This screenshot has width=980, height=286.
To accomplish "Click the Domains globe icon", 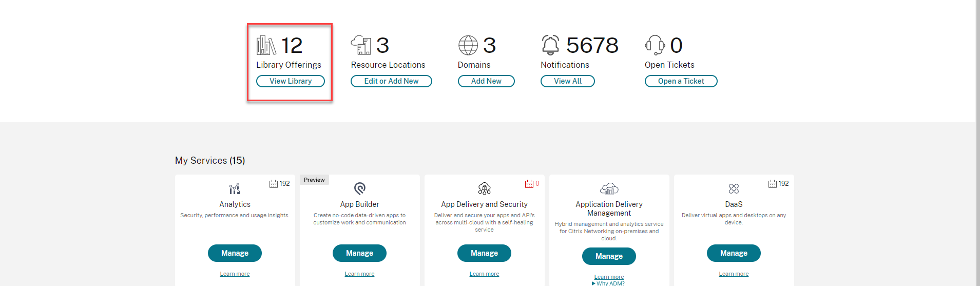I will click(x=468, y=45).
